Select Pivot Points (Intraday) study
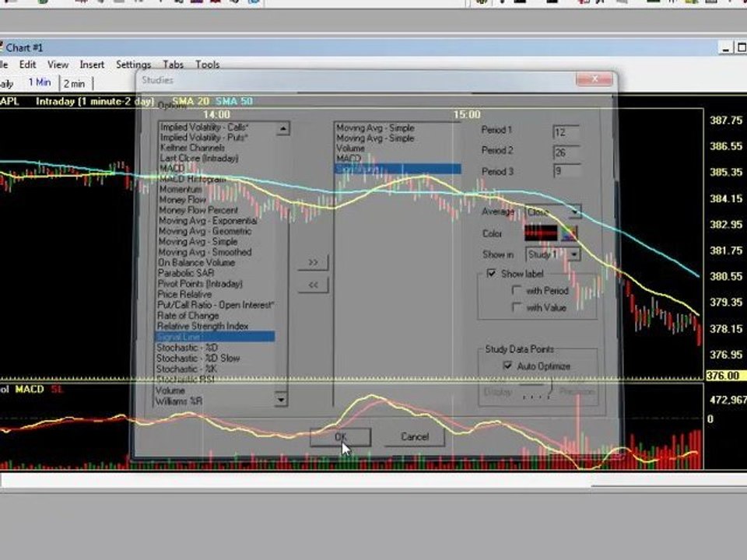The image size is (747, 560). (x=200, y=284)
